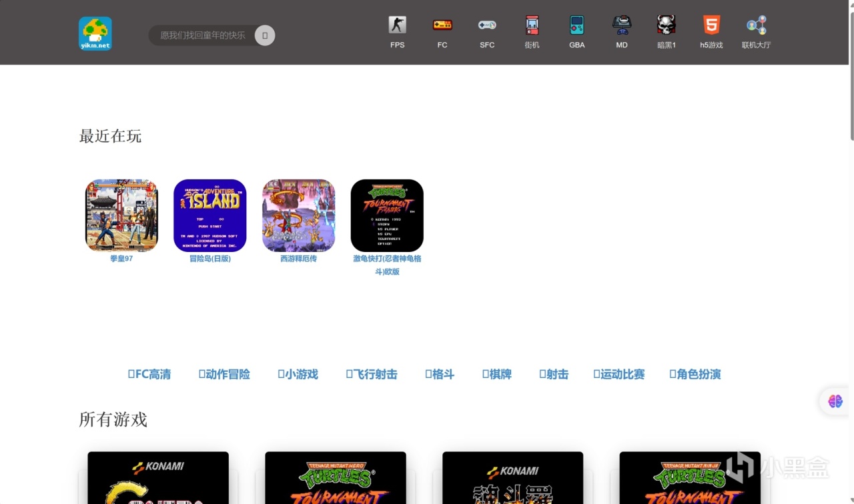Focus the search field 愿我们找回童年的快乐
Image resolution: width=854 pixels, height=504 pixels.
click(x=202, y=35)
